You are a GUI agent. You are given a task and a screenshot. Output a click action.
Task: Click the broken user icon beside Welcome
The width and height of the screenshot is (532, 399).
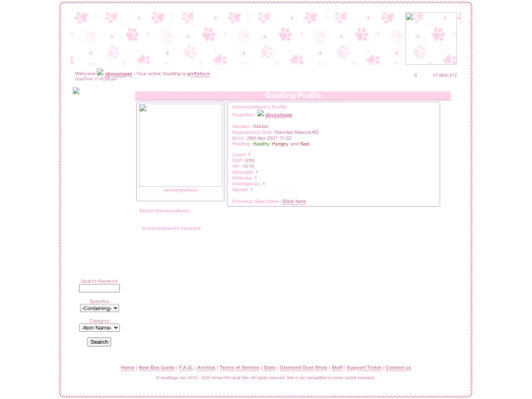pos(100,72)
